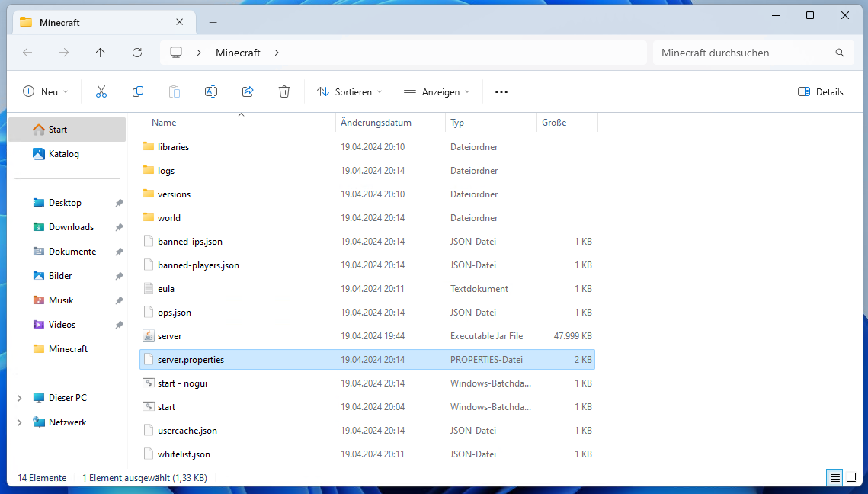This screenshot has height=494, width=868.
Task: Open Desktop in the sidebar
Action: point(65,203)
